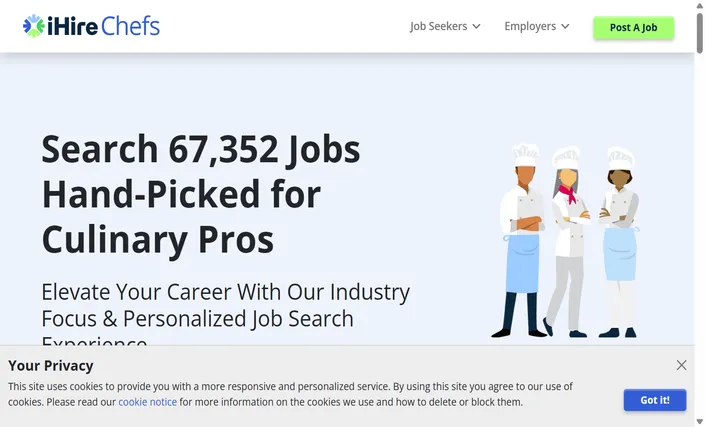Expand the Employers chevron arrow
Screen dimensions: 705x427
point(565,27)
